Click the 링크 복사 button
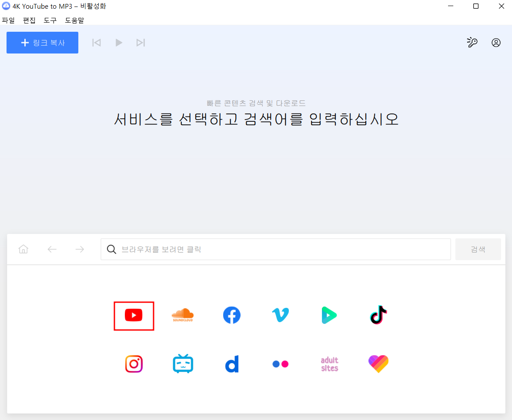Screen dimensions: 512x420 coord(43,43)
